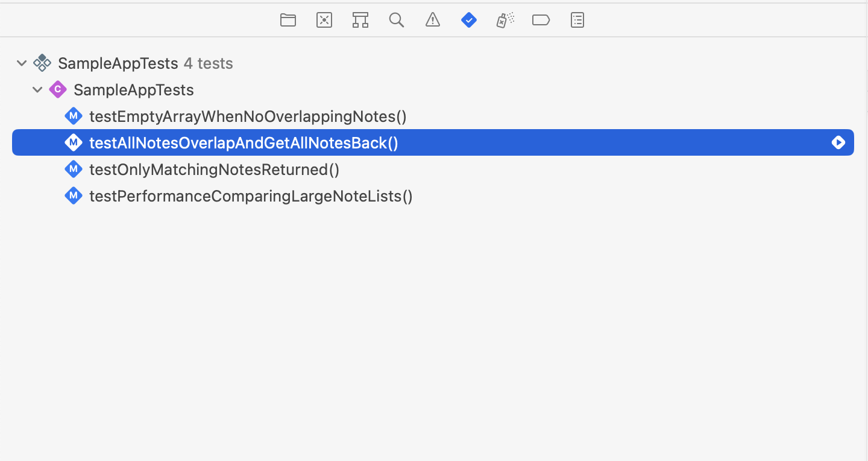Show the Issue navigator warning icon
This screenshot has height=461, width=868.
tap(433, 20)
